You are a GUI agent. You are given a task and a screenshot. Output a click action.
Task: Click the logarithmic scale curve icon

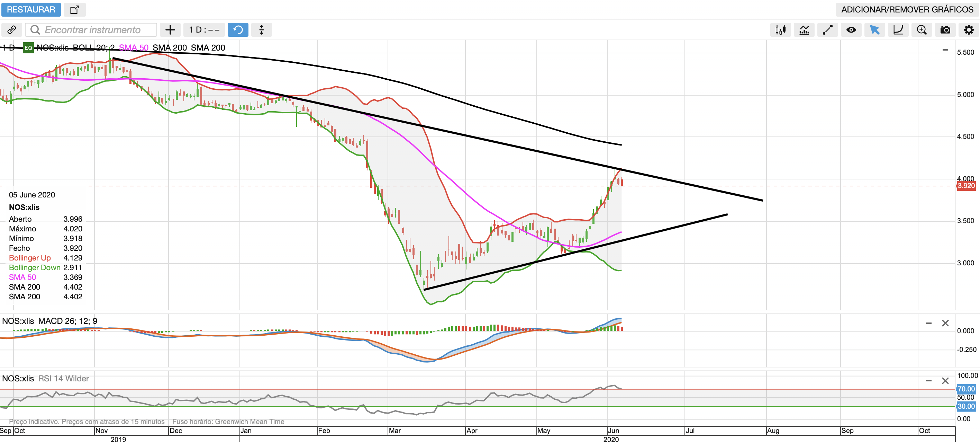pyautogui.click(x=898, y=30)
